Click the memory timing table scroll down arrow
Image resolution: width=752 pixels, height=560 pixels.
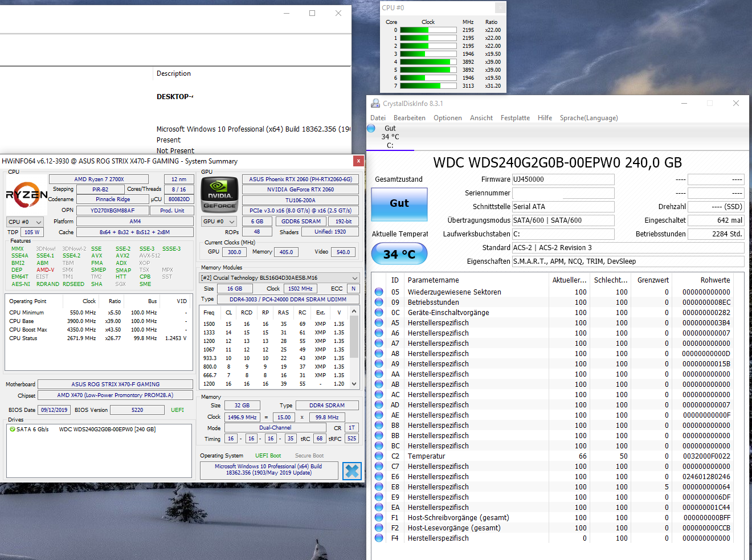pos(354,384)
